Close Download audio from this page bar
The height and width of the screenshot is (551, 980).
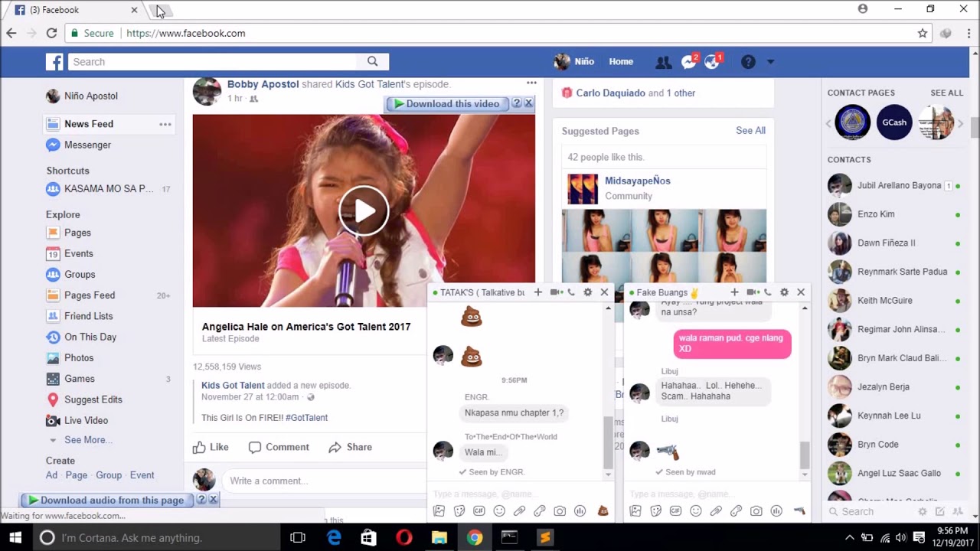214,500
